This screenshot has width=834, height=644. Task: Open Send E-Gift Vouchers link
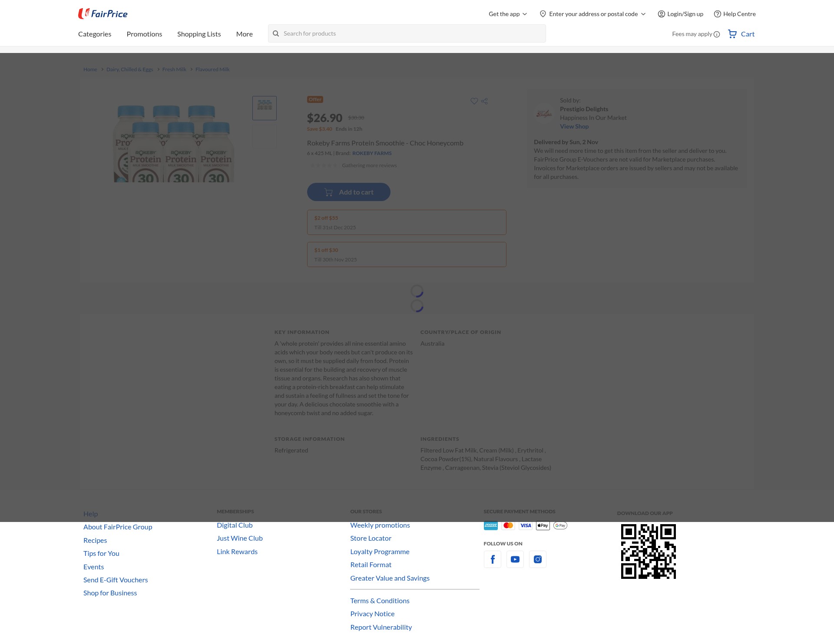tap(116, 580)
